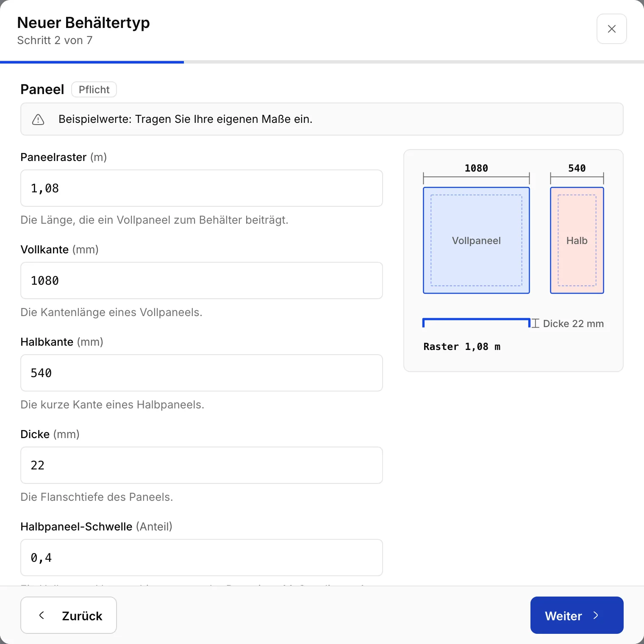Select the Halbkante input with 540
This screenshot has width=644, height=644.
click(202, 373)
